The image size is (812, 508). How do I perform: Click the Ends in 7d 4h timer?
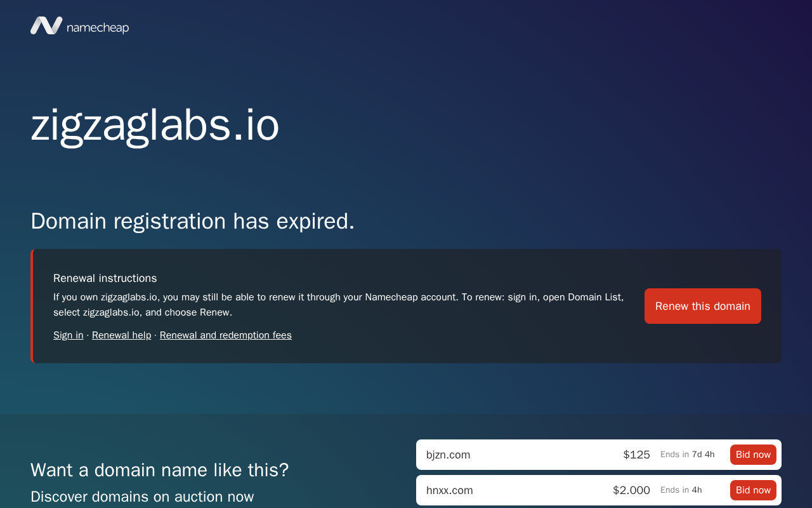click(x=688, y=455)
